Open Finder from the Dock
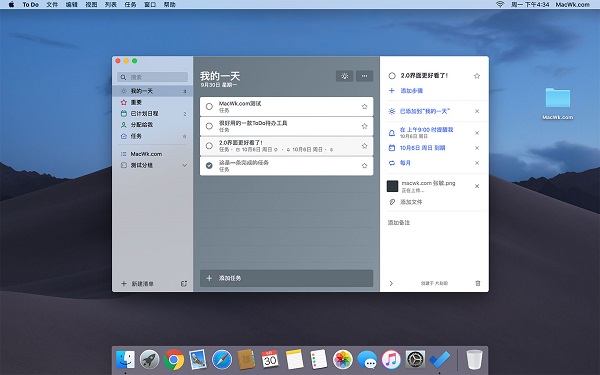 (125, 360)
